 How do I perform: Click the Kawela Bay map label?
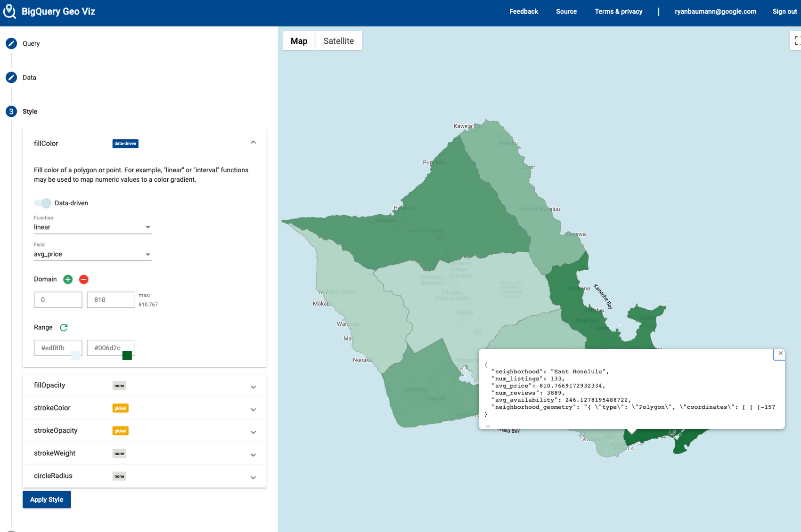(x=467, y=126)
